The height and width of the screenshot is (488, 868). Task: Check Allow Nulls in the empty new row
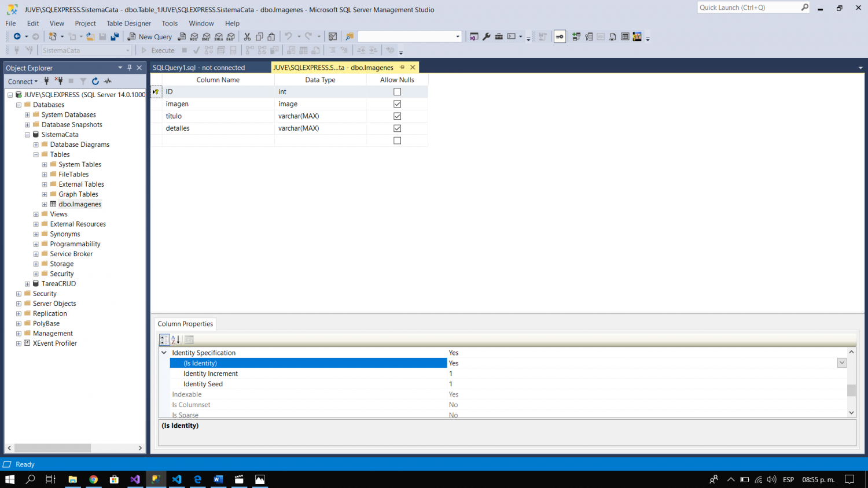397,141
